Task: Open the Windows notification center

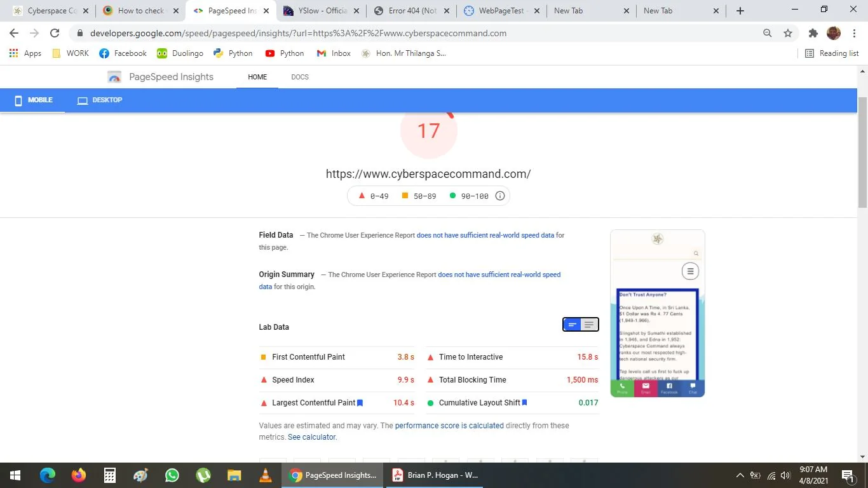Action: click(847, 475)
